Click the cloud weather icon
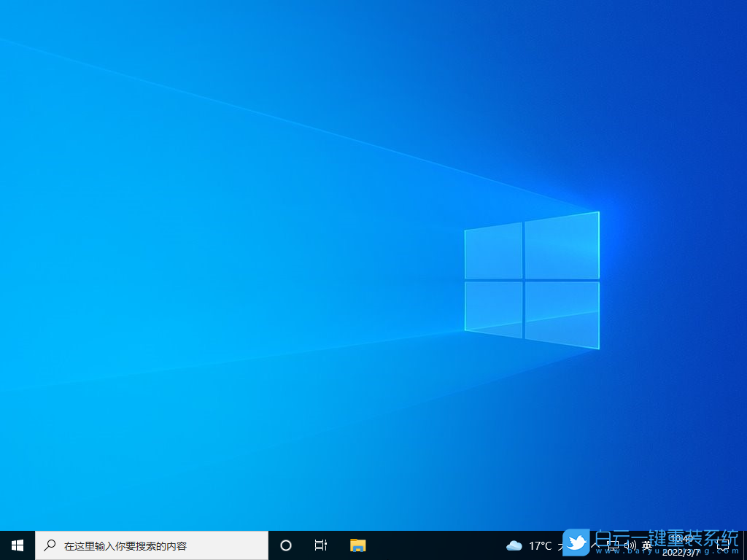747x560 pixels. pos(514,545)
